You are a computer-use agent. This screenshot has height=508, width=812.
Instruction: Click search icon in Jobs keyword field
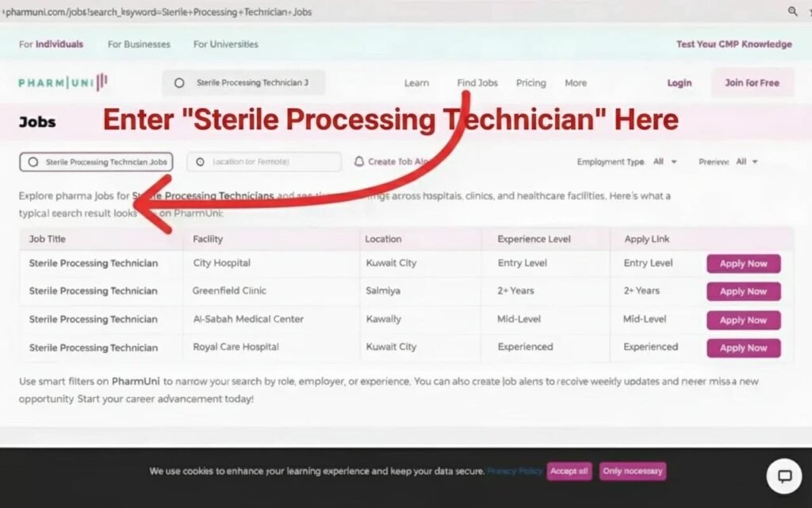coord(33,162)
